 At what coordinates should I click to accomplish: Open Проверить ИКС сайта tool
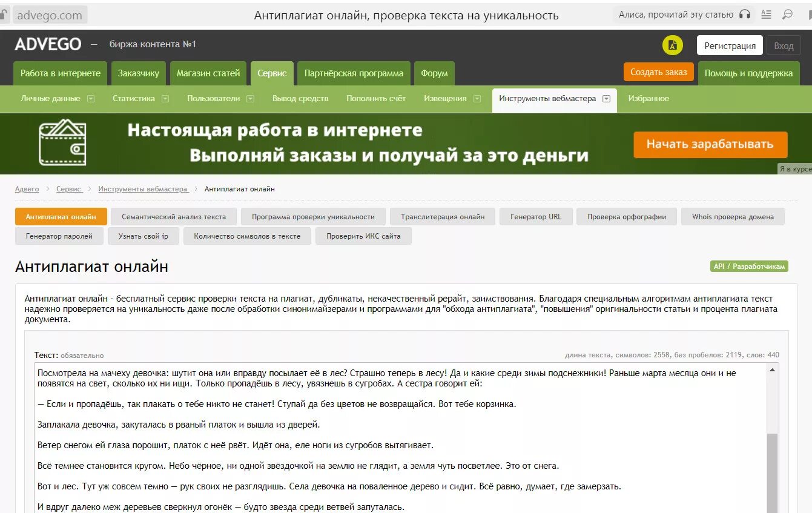[x=363, y=236]
